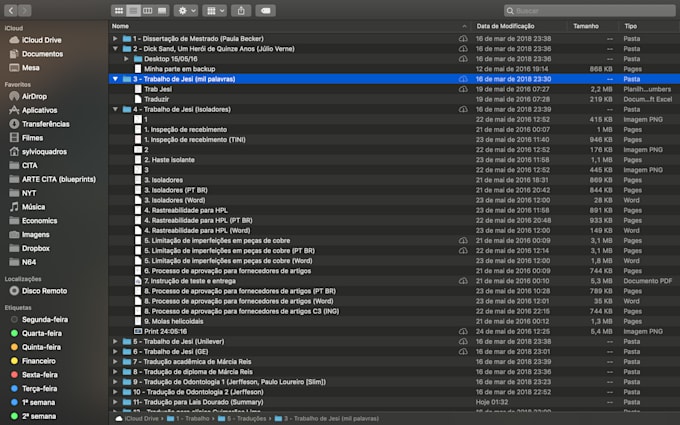Select the cover flow view toggle

tap(161, 10)
